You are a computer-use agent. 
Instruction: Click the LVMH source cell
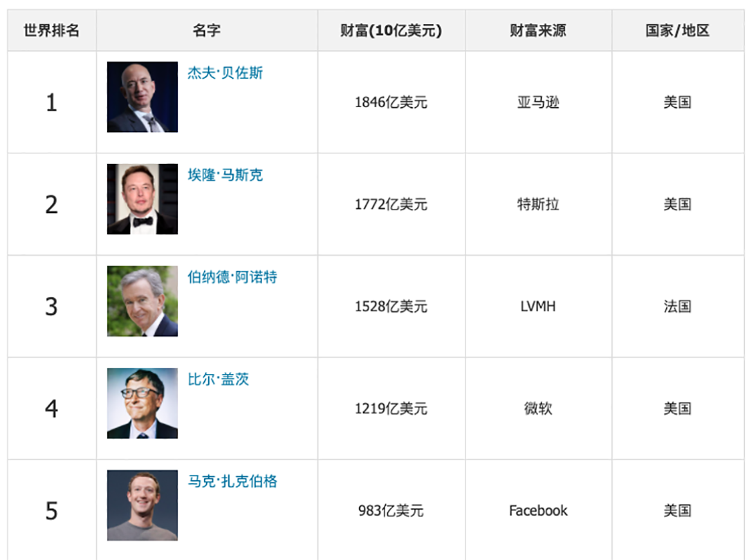tap(538, 307)
